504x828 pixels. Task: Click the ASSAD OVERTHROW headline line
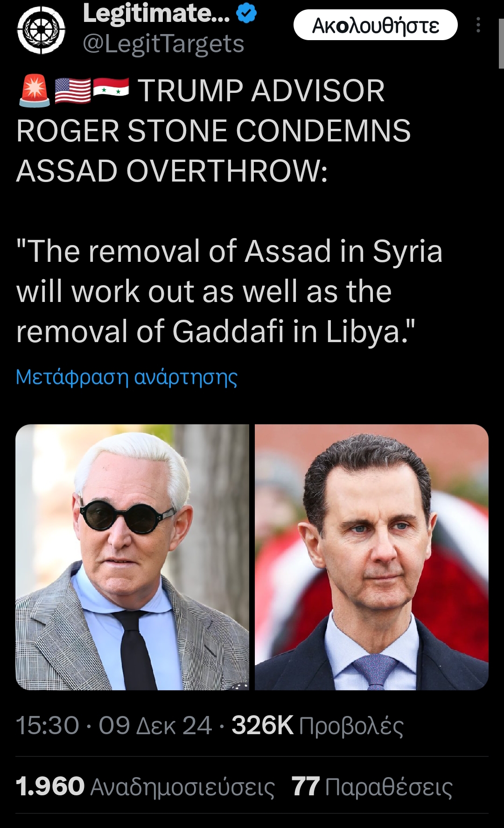point(172,171)
